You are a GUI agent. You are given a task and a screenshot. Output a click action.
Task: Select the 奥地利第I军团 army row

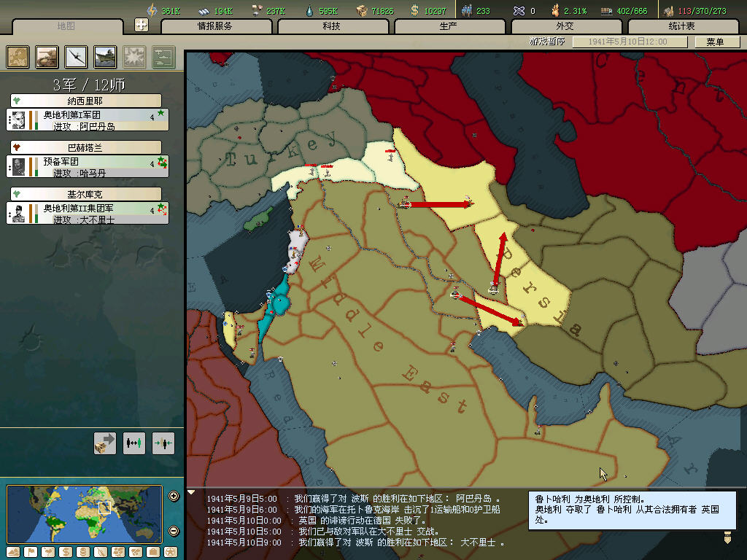click(88, 120)
